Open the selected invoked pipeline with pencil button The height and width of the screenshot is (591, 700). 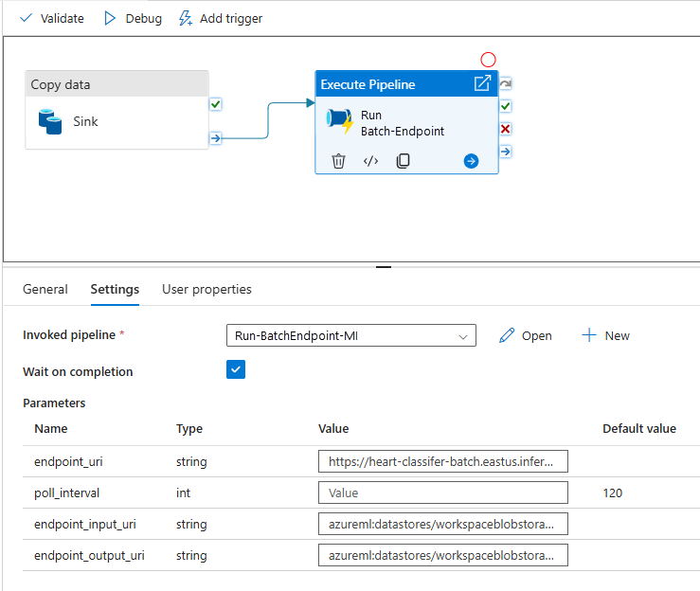526,335
